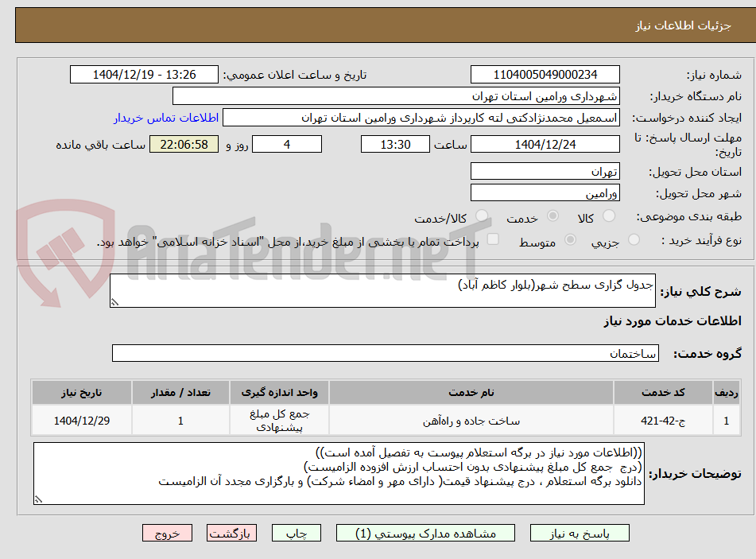Click the service group field ساختمان

click(386, 353)
